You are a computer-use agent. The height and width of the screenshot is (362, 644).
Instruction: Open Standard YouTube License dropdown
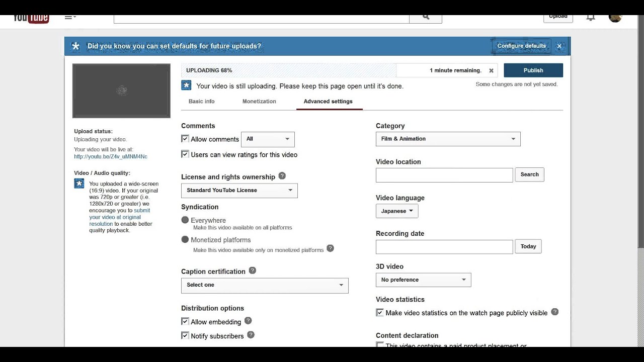tap(239, 191)
